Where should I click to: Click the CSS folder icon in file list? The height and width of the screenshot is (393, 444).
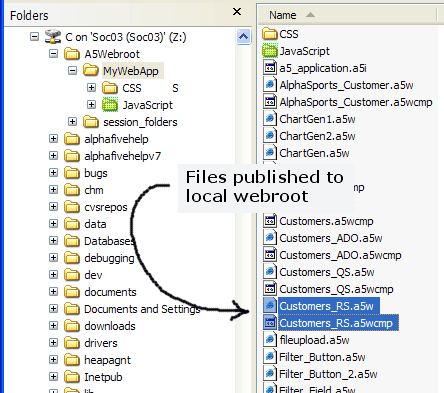270,34
